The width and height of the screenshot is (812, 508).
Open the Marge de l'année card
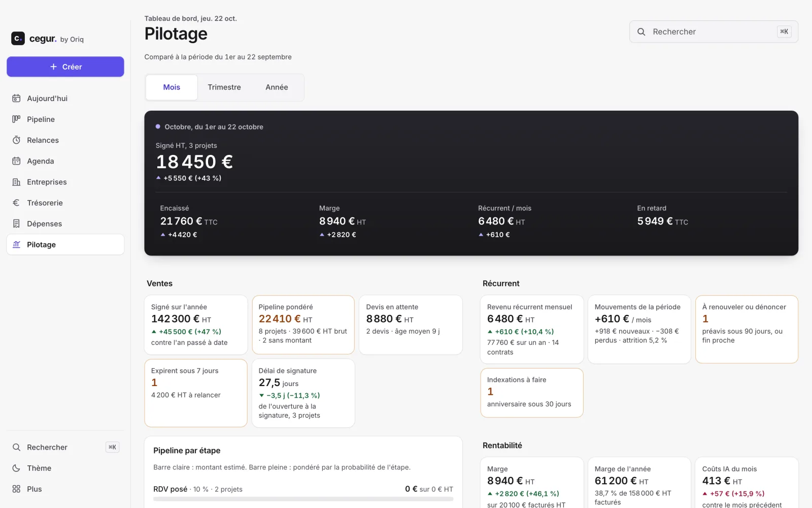[x=639, y=483]
